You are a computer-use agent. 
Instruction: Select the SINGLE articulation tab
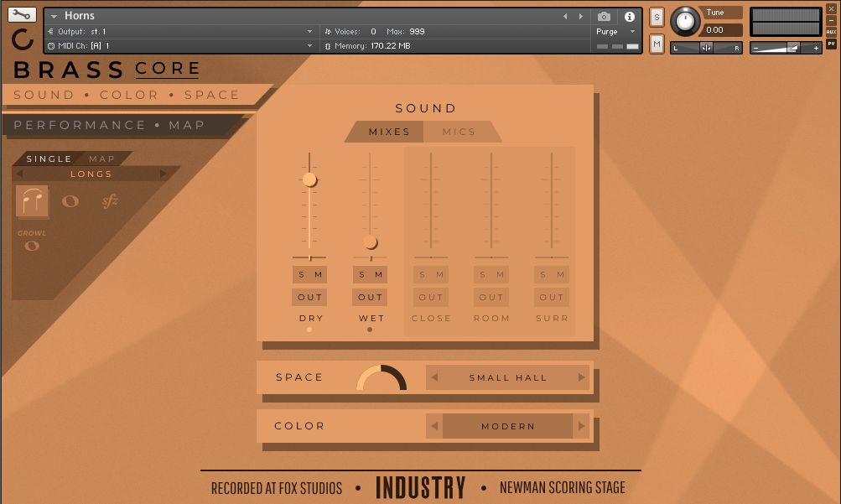pos(49,158)
